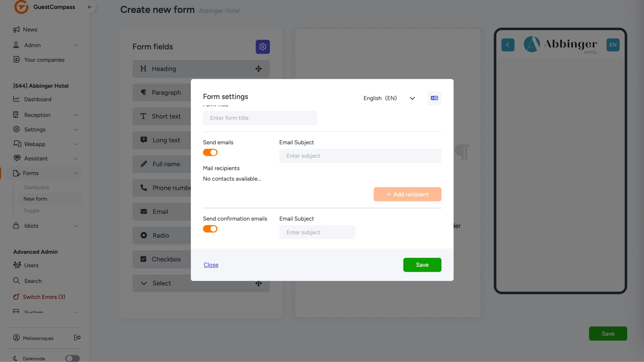Expand the System menu chevron

pyautogui.click(x=76, y=312)
